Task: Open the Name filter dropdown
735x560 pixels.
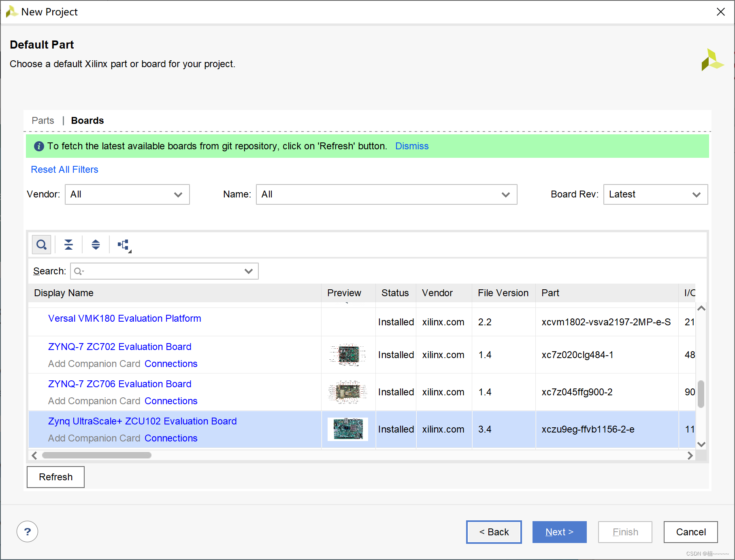Action: pyautogui.click(x=386, y=195)
